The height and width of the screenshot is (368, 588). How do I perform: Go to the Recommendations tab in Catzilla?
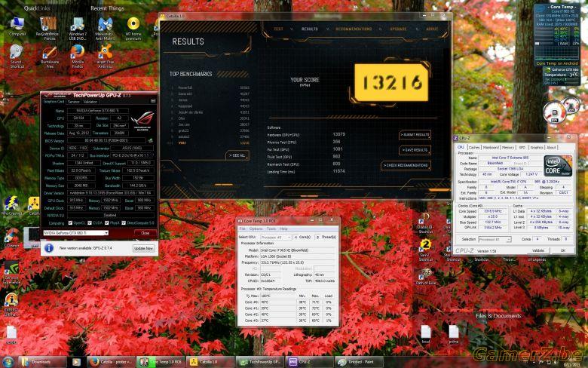click(354, 29)
